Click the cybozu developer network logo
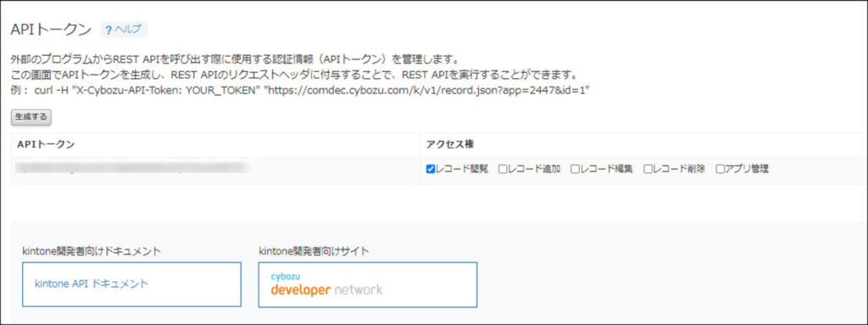The image size is (868, 325). (326, 284)
